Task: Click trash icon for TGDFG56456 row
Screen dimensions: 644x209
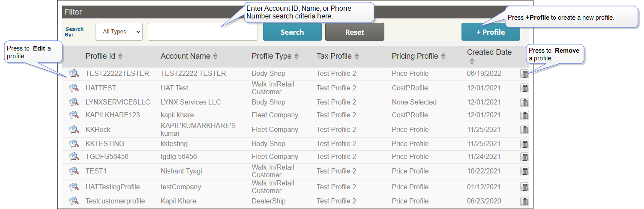Action: click(x=524, y=157)
